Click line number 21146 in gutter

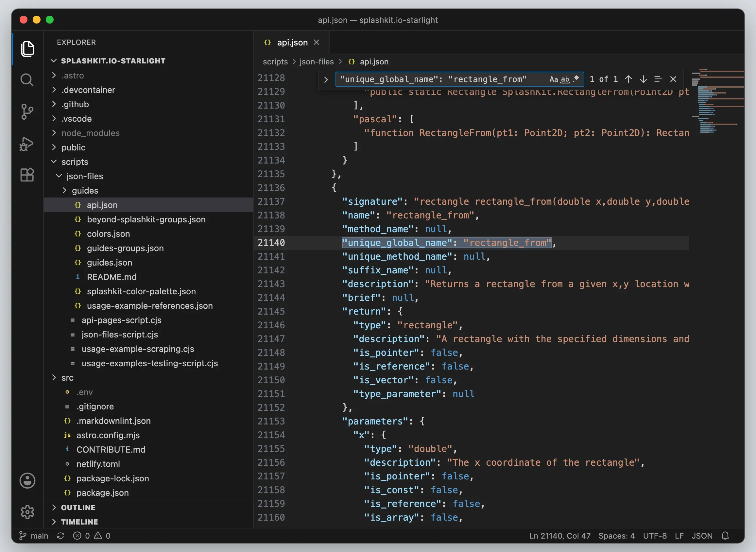271,325
